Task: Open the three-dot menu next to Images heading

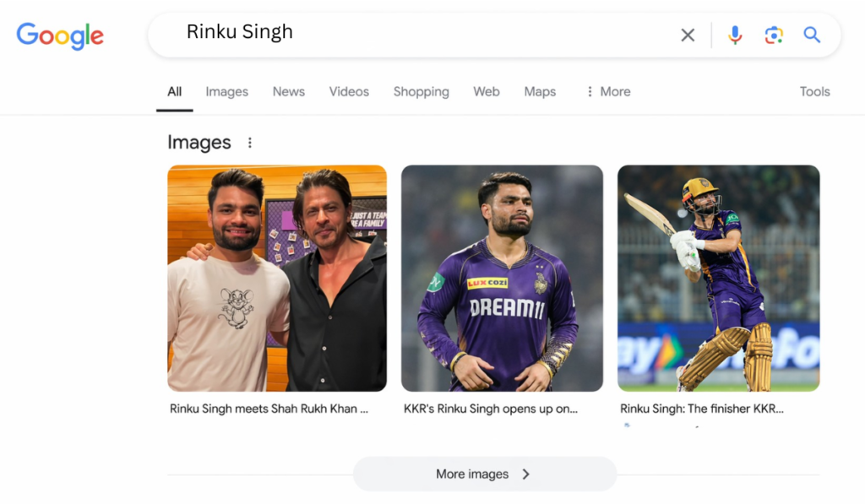Action: point(249,143)
